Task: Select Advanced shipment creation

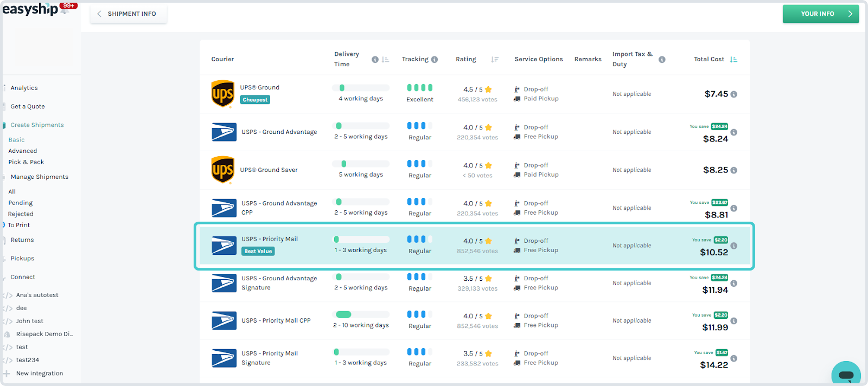Action: (x=23, y=151)
